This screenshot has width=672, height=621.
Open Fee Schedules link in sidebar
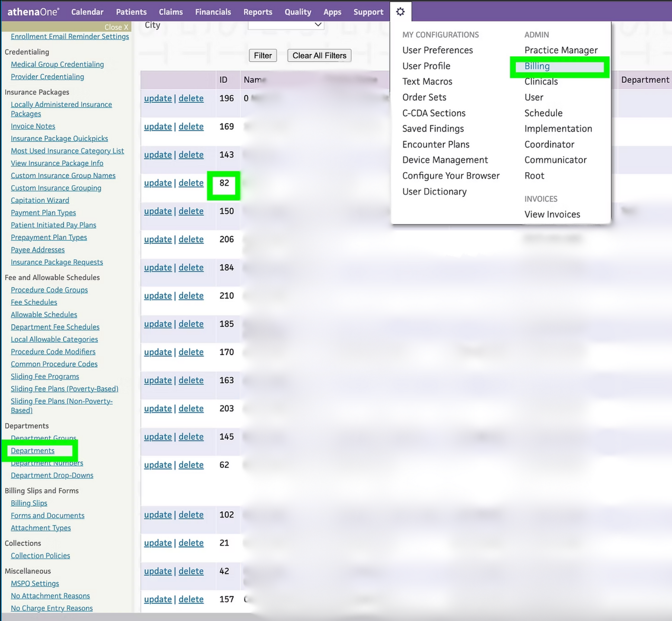point(34,302)
